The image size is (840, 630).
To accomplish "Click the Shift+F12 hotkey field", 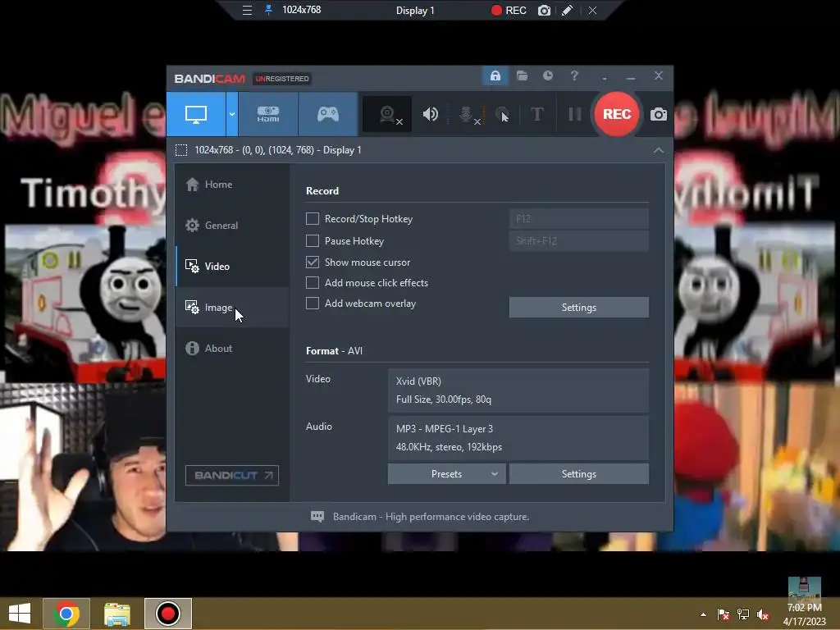I will 578,240.
